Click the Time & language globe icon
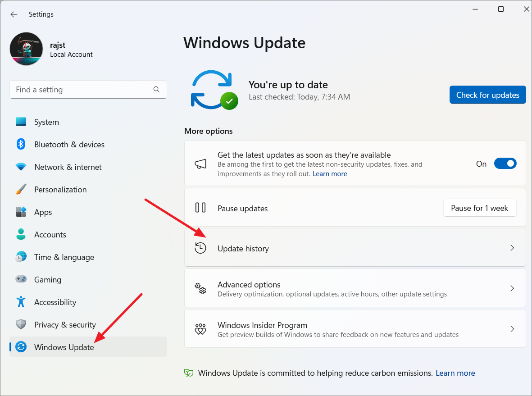 click(21, 257)
